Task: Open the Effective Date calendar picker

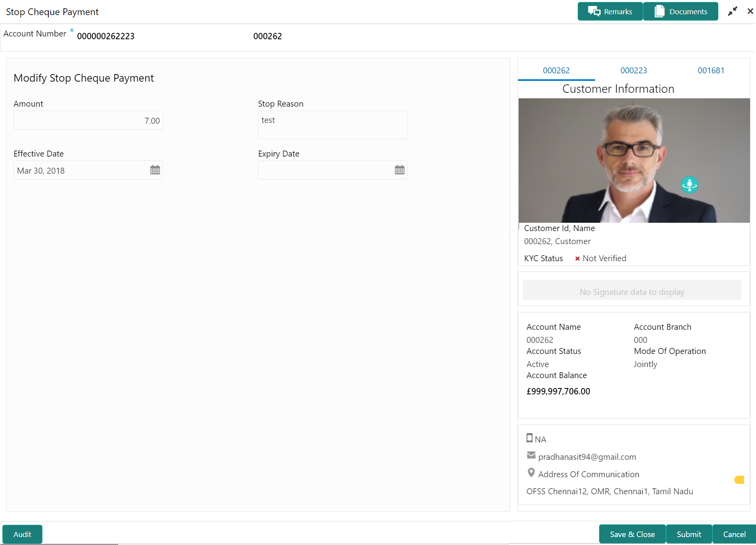Action: click(155, 170)
